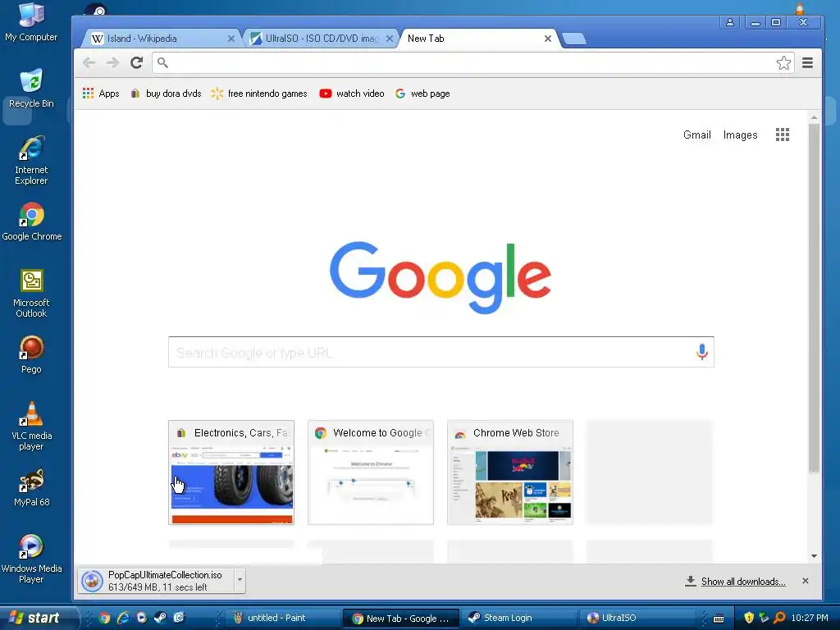Viewport: 840px width, 630px height.
Task: Close the UltraISO browser tab
Action: [390, 39]
